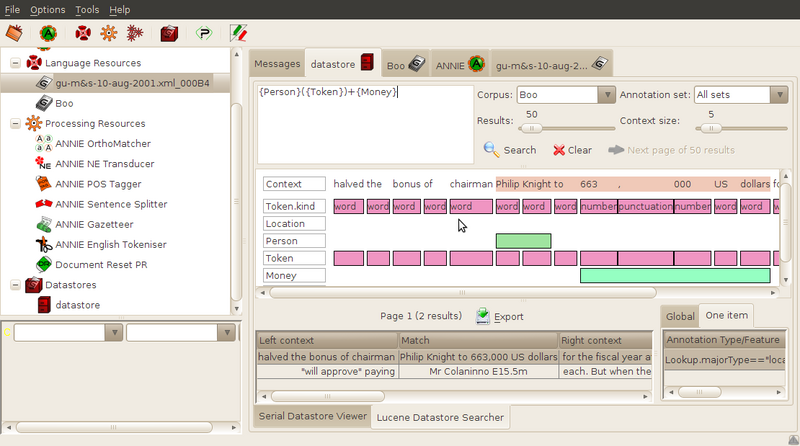Switch to One item tab

point(727,316)
